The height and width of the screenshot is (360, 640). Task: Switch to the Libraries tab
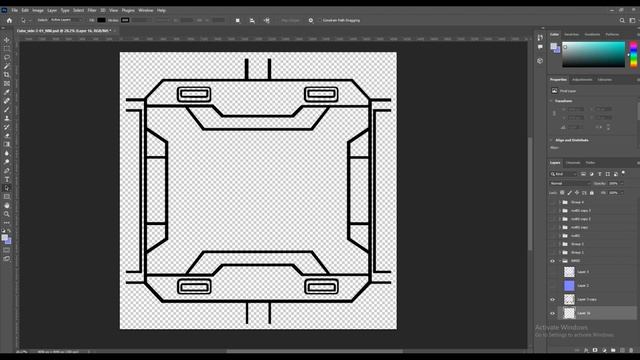605,80
